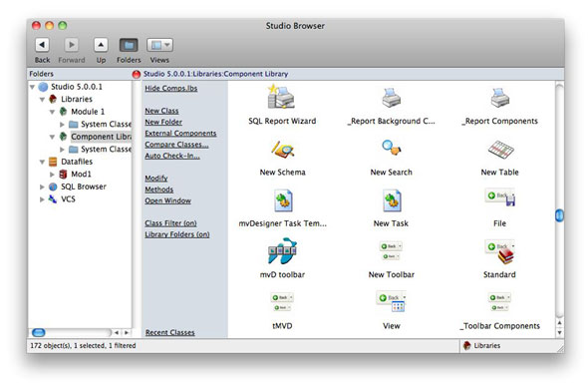588x383 pixels.
Task: Click the New Schema icon
Action: click(282, 150)
